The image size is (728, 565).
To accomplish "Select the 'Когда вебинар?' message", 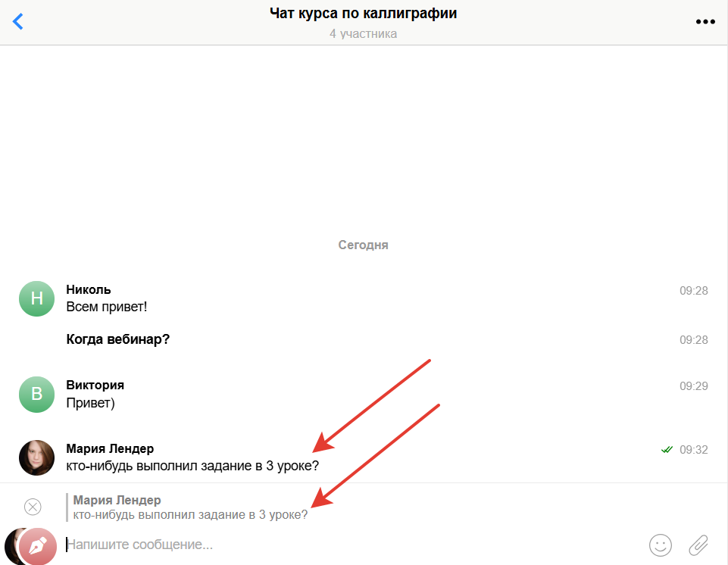I will [x=118, y=339].
